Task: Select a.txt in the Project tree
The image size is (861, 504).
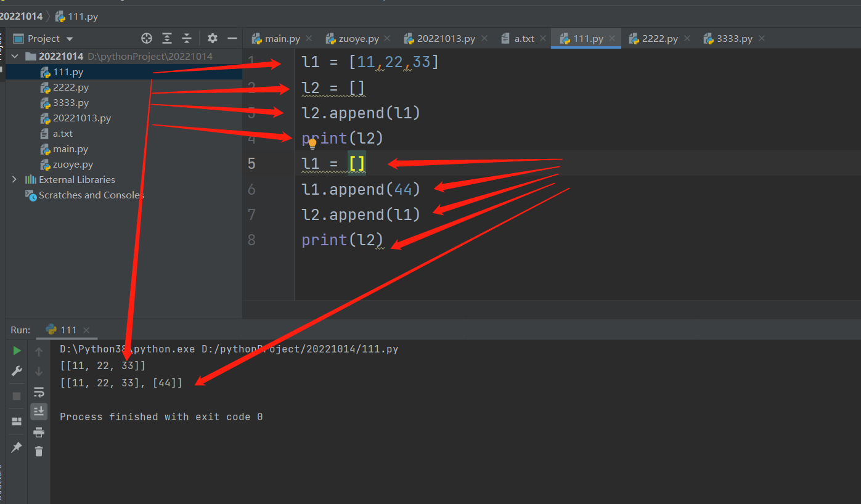Action: 62,134
